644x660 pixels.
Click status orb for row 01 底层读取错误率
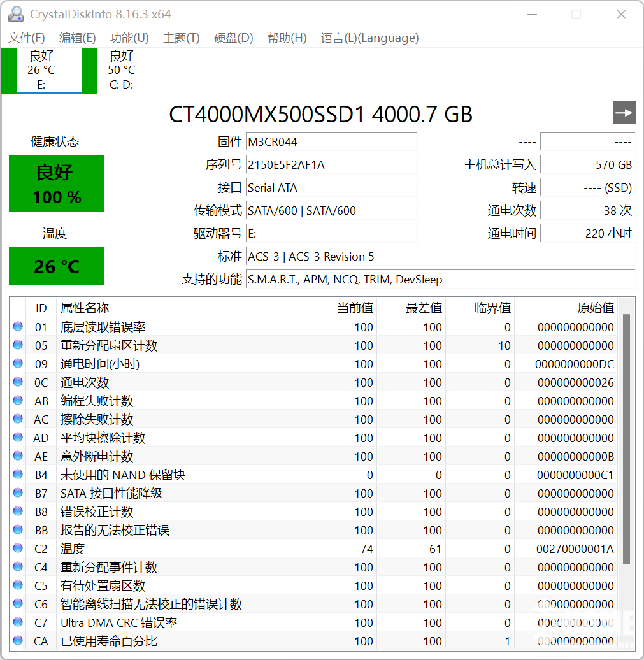[x=18, y=326]
